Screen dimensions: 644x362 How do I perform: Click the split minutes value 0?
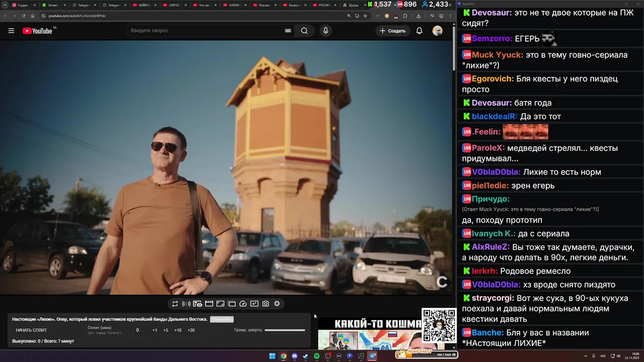click(137, 330)
